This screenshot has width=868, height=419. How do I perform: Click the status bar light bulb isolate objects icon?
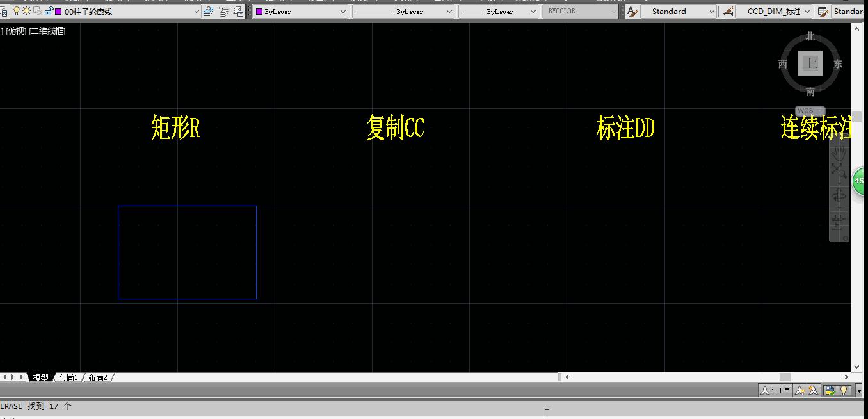pos(844,390)
